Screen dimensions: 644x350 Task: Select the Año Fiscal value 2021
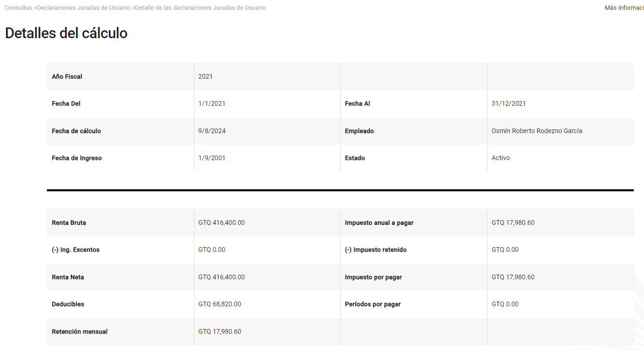206,76
